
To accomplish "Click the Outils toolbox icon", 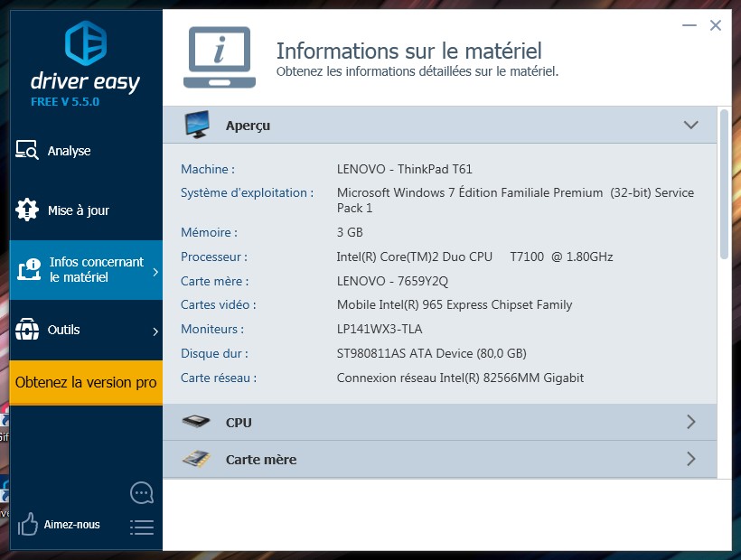I will pos(27,329).
